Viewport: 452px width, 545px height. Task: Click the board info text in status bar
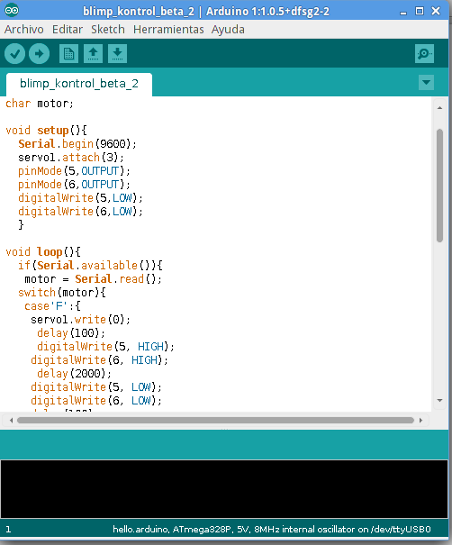point(272,529)
